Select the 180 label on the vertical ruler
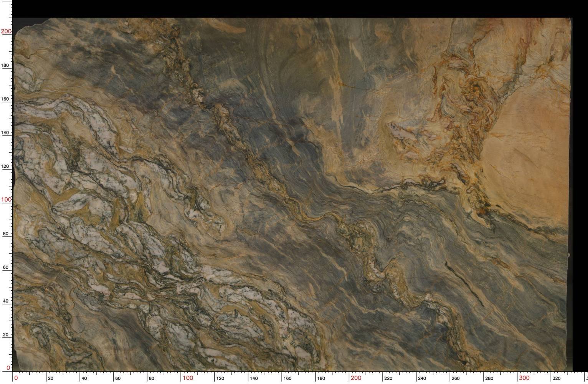This screenshot has height=384, width=588. 5,65
